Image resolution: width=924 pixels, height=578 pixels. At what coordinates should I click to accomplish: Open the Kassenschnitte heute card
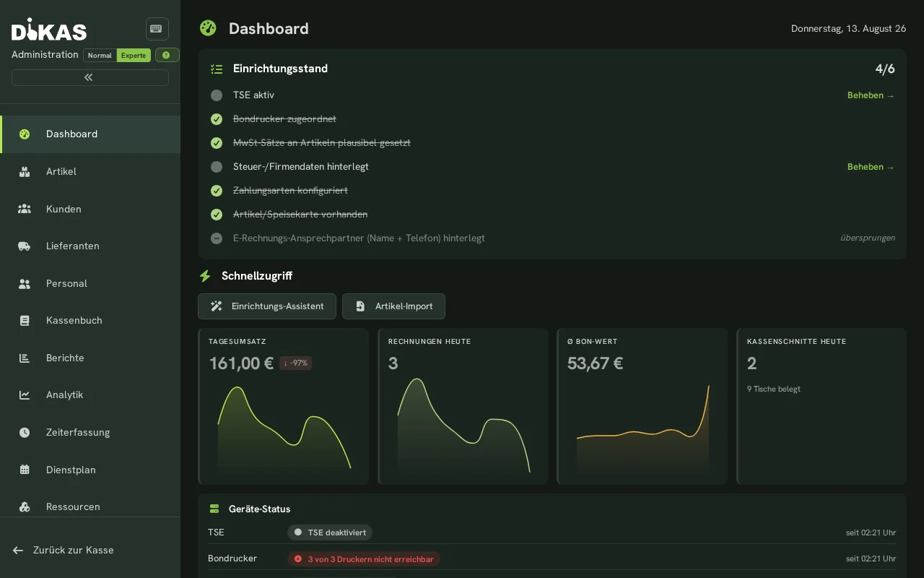[821, 406]
